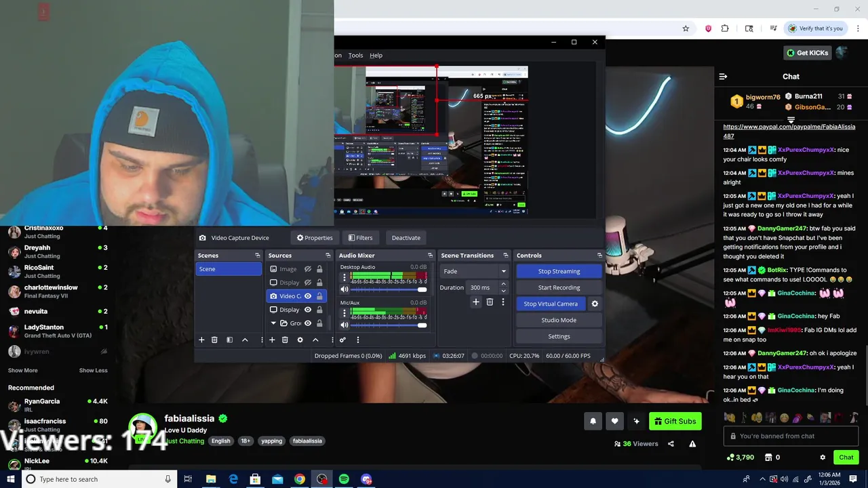Image resolution: width=868 pixels, height=488 pixels.
Task: Click Stop Virtual Camera button
Action: [551, 304]
